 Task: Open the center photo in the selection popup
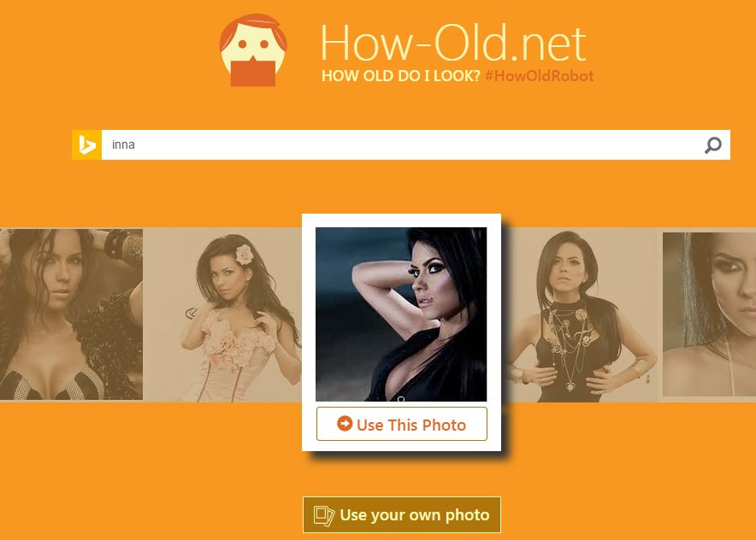click(x=401, y=314)
